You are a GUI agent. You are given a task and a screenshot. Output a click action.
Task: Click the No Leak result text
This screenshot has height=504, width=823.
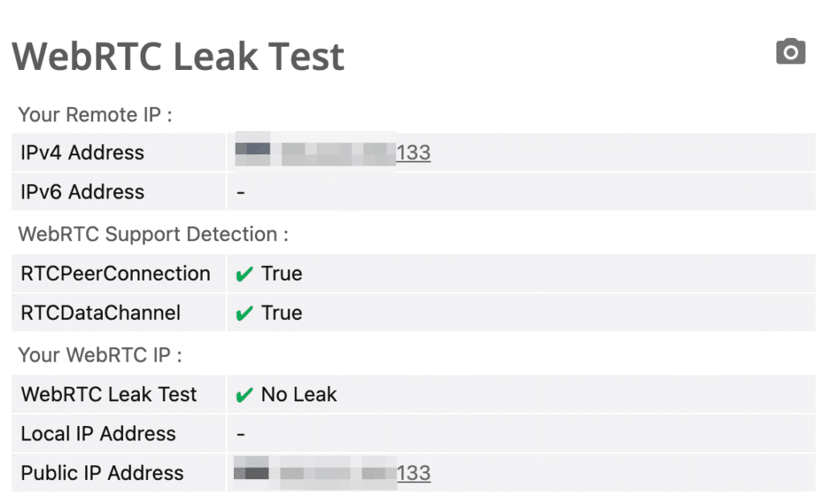299,395
